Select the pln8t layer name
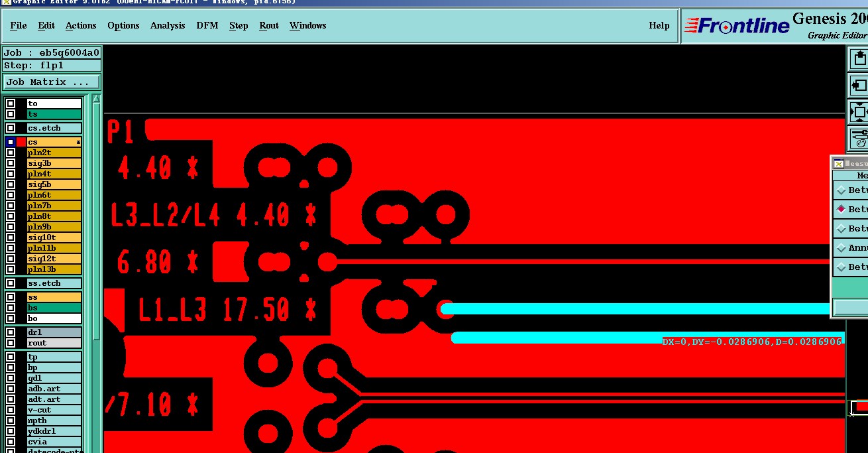 point(54,216)
